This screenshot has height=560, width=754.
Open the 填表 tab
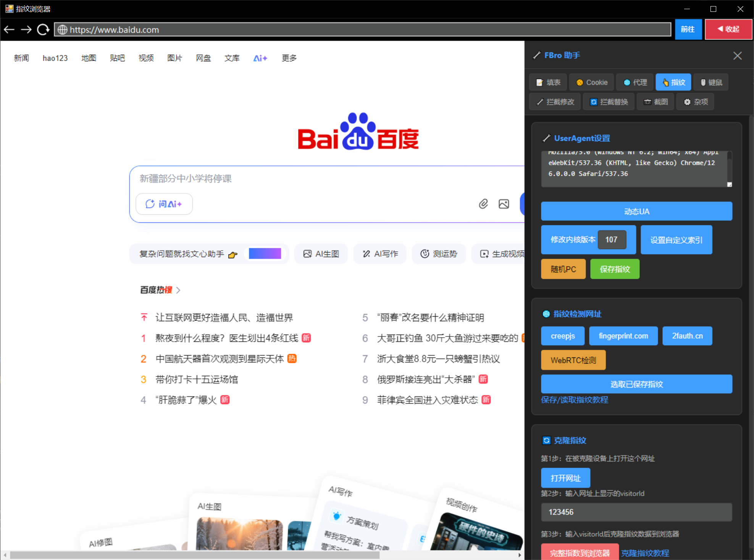click(x=548, y=82)
